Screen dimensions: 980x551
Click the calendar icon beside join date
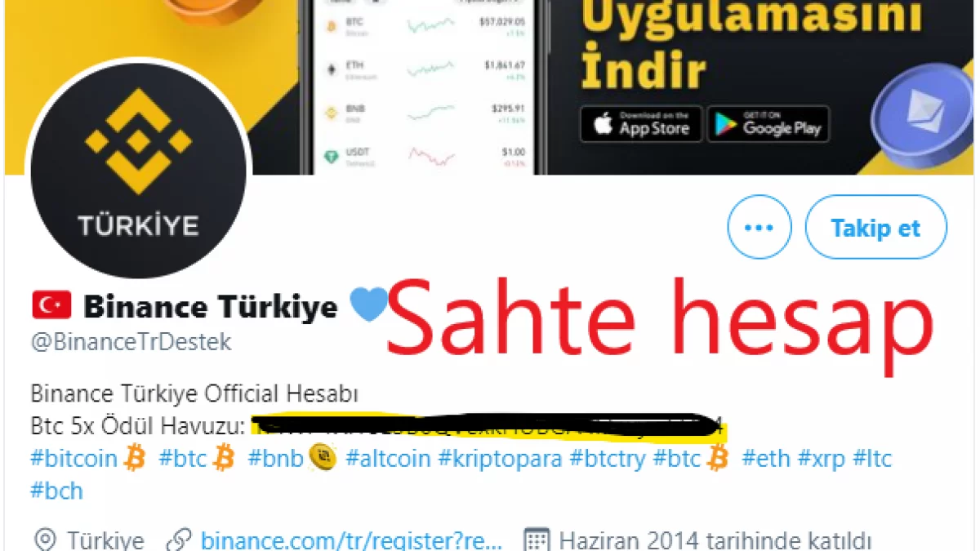coord(535,540)
